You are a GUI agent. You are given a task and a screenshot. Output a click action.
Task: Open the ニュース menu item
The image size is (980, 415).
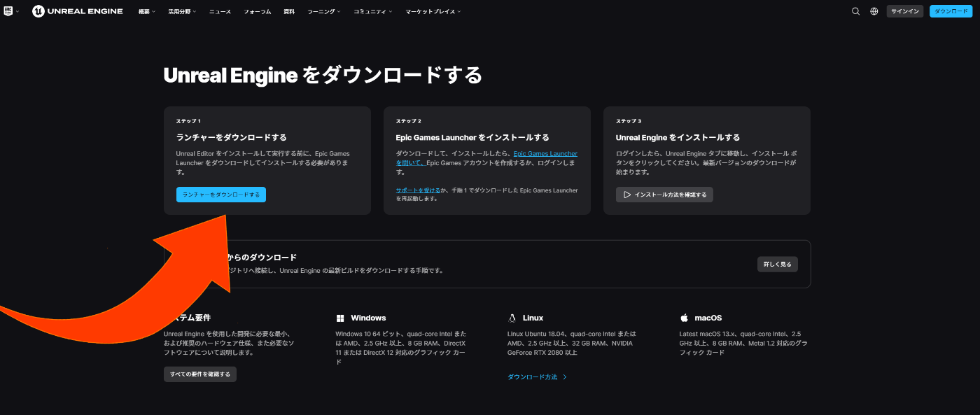click(x=220, y=12)
